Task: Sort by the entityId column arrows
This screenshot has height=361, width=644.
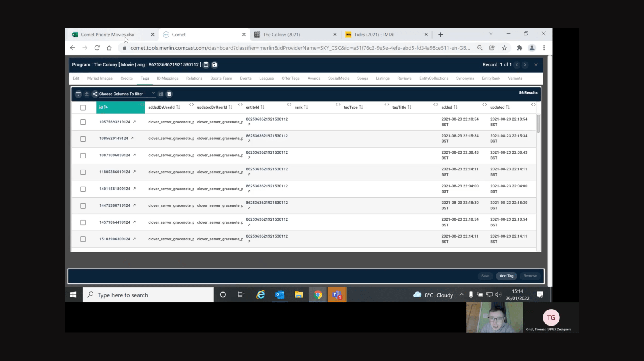Action: tap(262, 107)
